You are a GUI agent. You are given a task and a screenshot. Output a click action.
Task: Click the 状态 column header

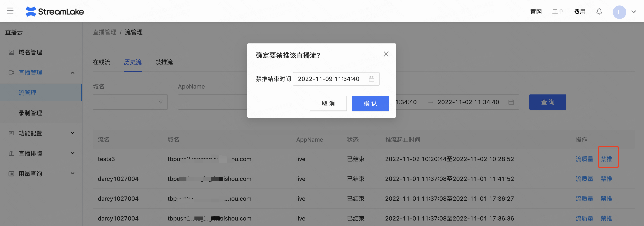[353, 140]
